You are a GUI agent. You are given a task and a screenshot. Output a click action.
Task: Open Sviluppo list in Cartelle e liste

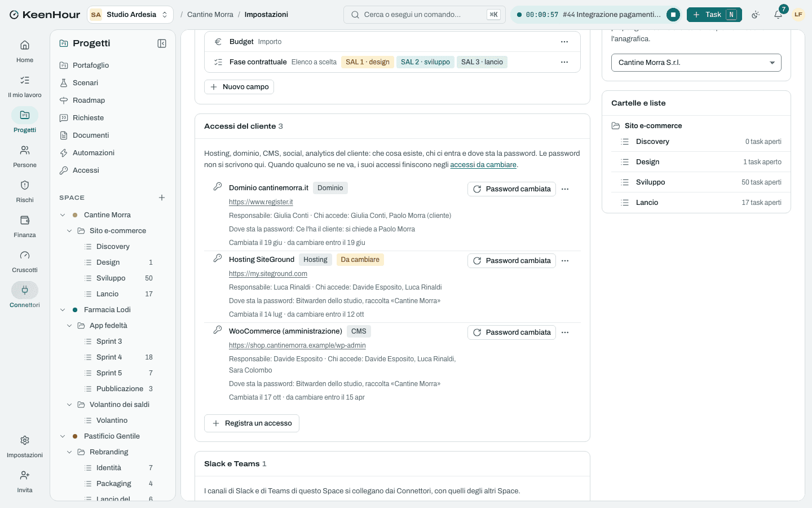point(696,182)
